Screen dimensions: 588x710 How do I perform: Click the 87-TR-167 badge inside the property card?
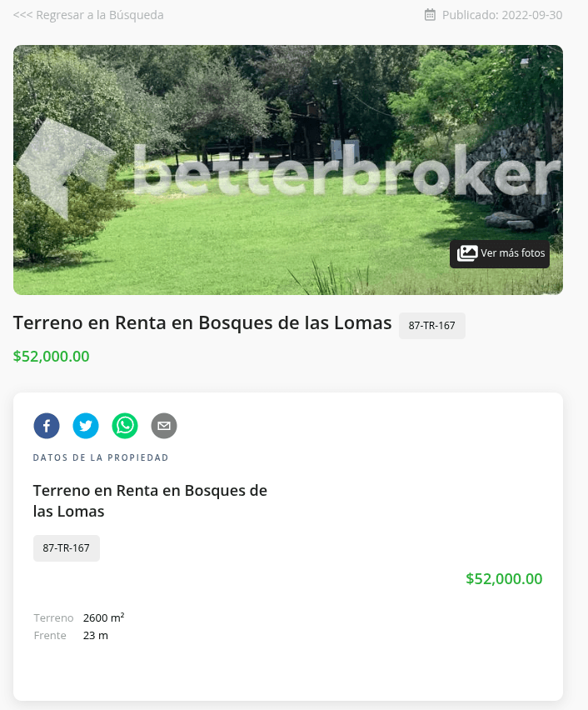tap(66, 548)
